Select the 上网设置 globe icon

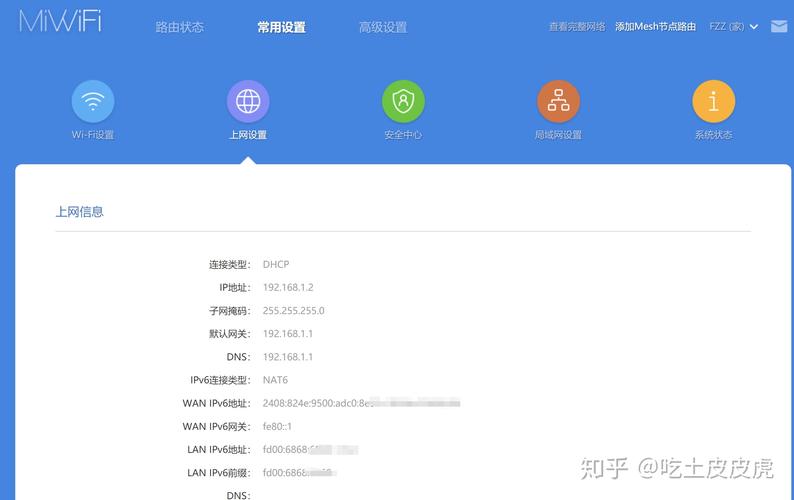(x=248, y=101)
